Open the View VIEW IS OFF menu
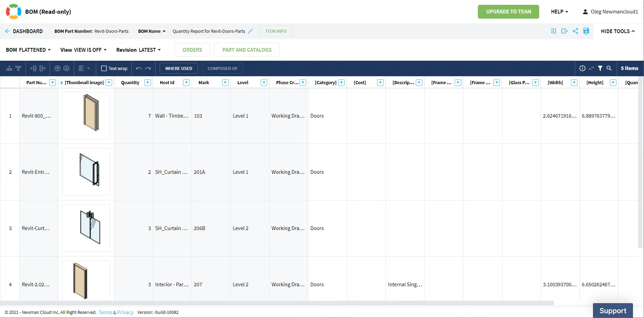This screenshot has height=318, width=644. click(x=83, y=50)
